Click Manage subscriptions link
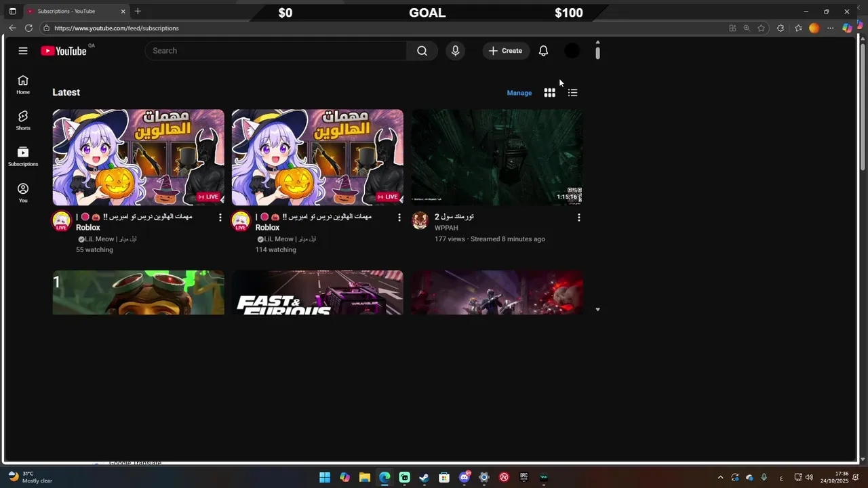 519,93
